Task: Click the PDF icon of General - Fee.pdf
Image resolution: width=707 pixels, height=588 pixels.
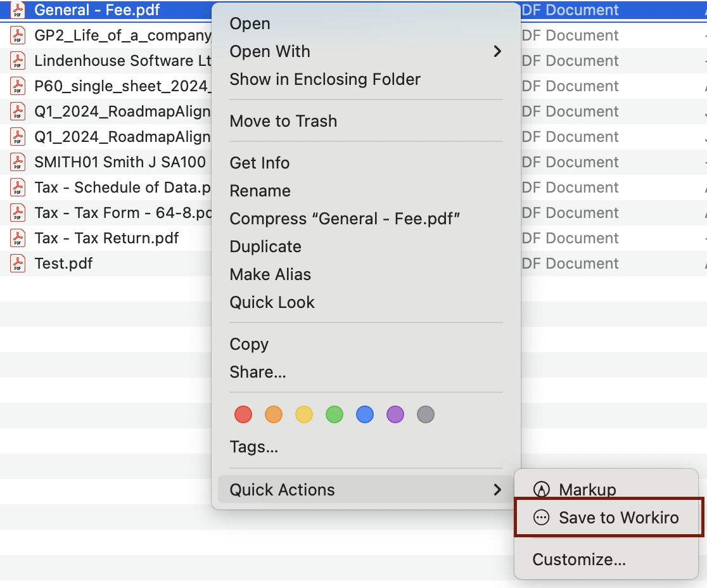Action: 18,10
